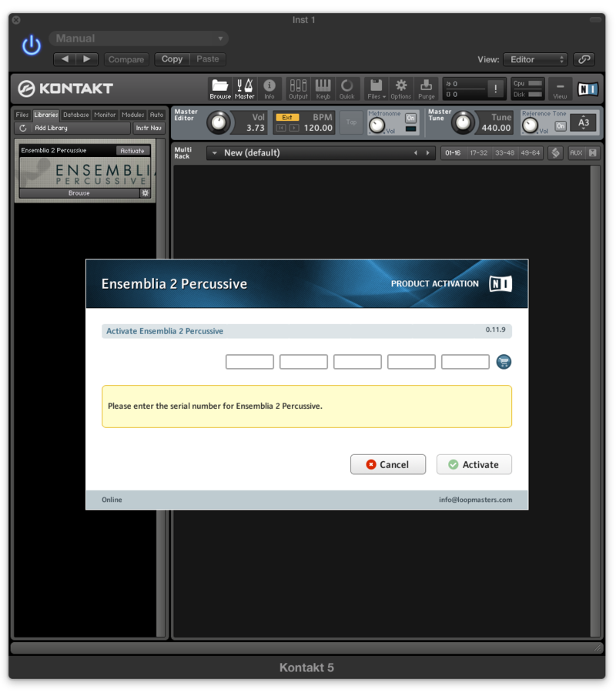This screenshot has width=616, height=696.
Task: Adjust the Master Vol knob
Action: 219,122
